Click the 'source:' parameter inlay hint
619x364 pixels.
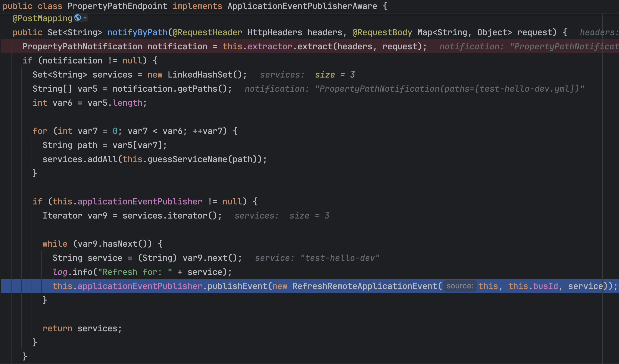pos(460,286)
